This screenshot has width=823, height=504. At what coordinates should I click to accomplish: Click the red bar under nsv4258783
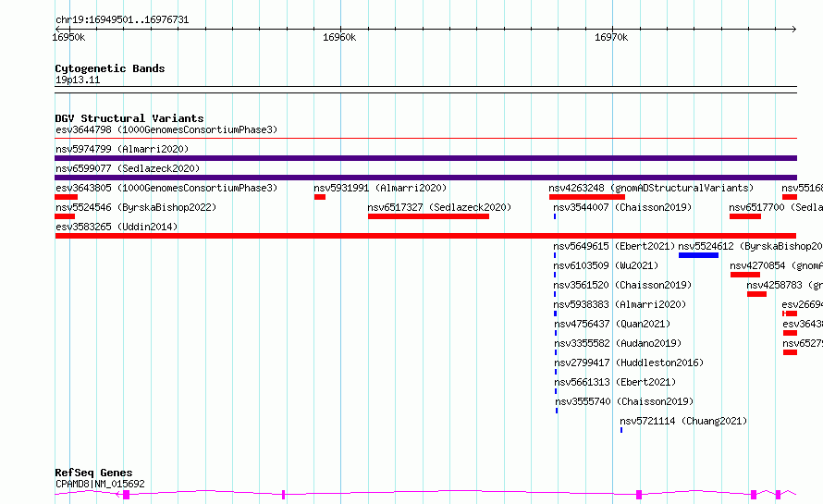point(756,294)
